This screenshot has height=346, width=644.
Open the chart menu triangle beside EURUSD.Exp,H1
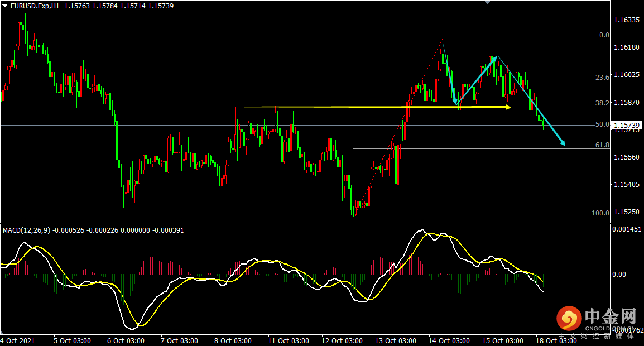(5, 6)
